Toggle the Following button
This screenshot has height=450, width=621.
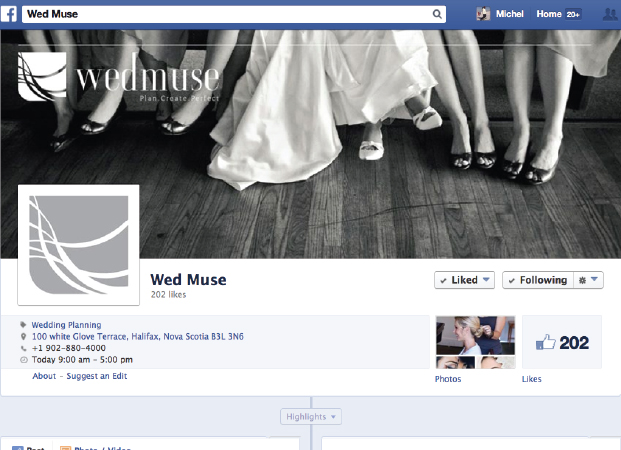(x=538, y=280)
